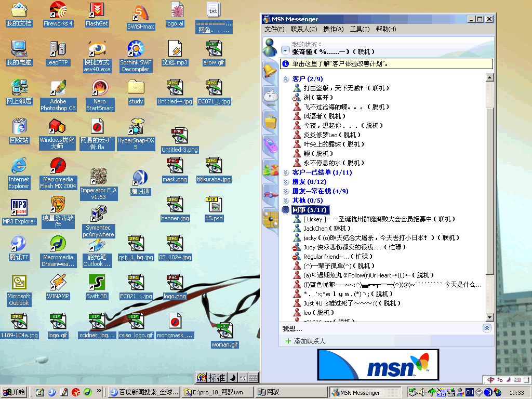Image resolution: width=532 pixels, height=399 pixels.
Task: Select contact JackChen (联机)
Action: 327,229
